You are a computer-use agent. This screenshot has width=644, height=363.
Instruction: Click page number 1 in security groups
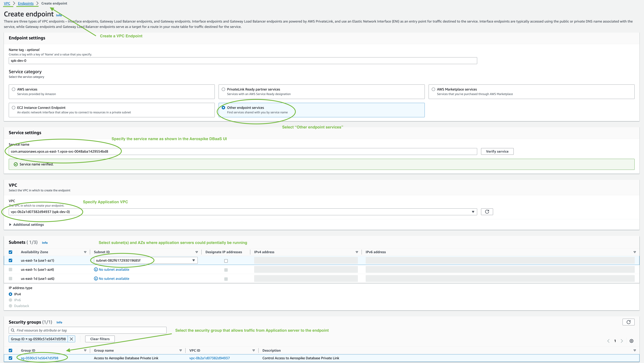(x=615, y=341)
